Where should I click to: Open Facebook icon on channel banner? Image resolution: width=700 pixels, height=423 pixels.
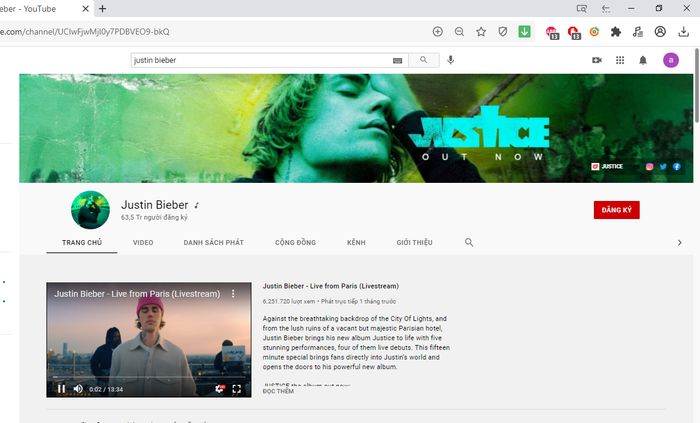677,166
